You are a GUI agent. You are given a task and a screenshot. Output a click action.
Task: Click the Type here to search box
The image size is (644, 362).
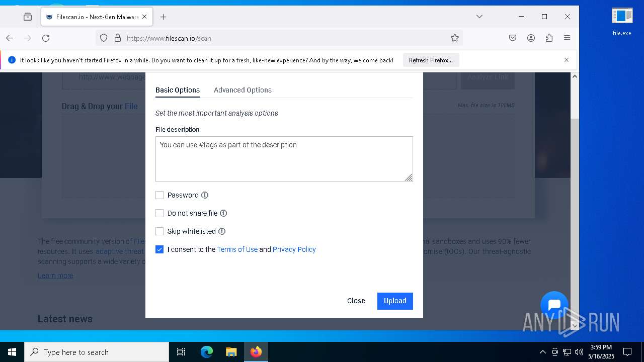click(97, 352)
